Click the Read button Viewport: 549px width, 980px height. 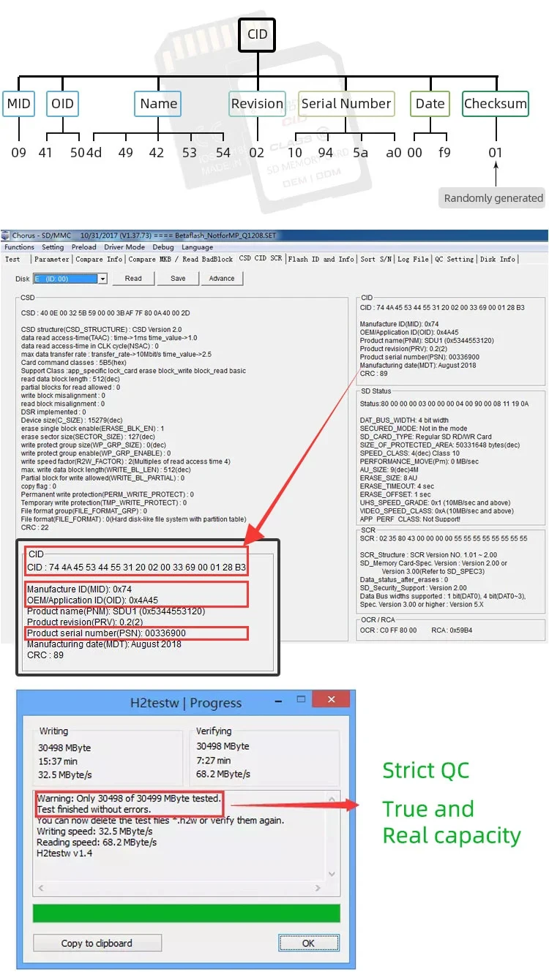point(133,279)
